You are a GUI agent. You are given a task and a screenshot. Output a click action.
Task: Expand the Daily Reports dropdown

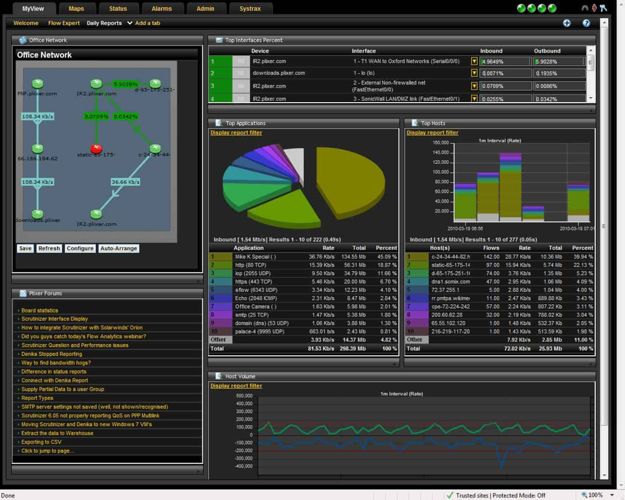point(130,22)
